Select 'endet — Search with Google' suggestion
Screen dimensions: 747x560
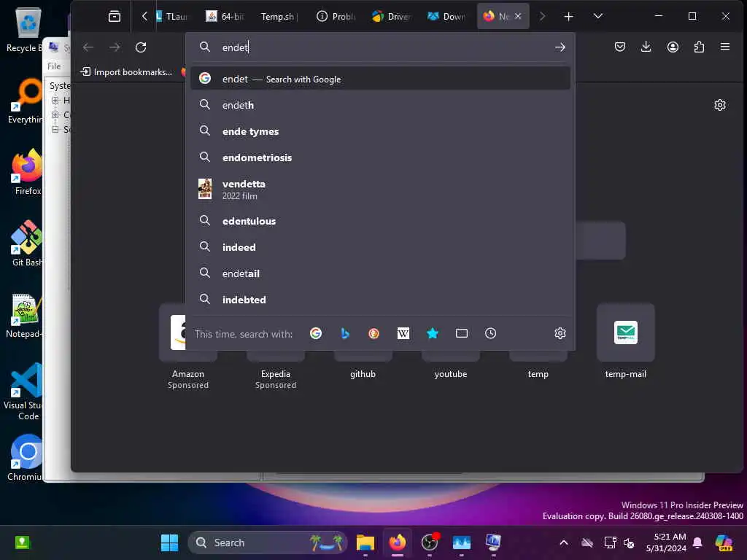click(x=380, y=79)
